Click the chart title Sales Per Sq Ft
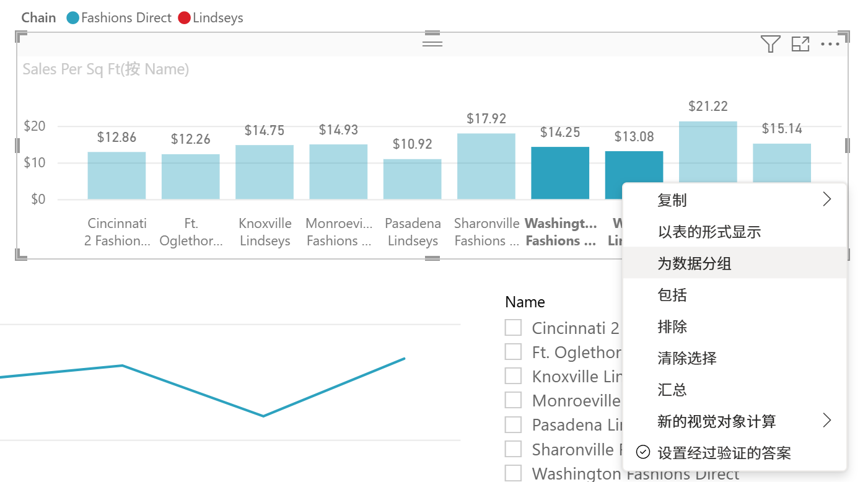 (x=105, y=69)
